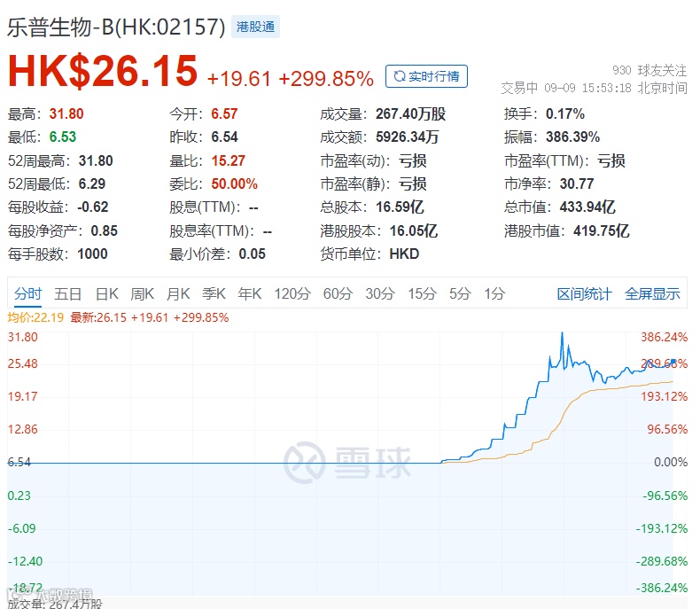Click the 全屏显示 link

point(652,293)
